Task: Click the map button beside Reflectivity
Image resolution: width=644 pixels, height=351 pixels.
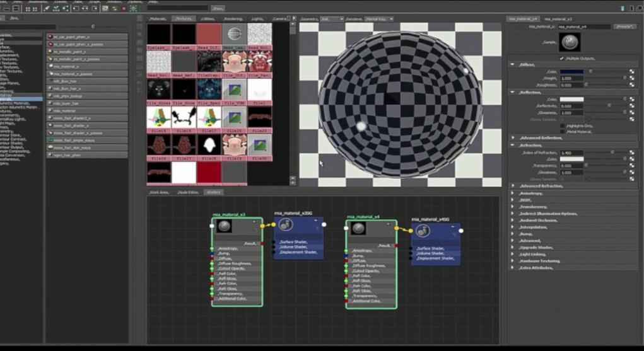Action: pyautogui.click(x=632, y=106)
